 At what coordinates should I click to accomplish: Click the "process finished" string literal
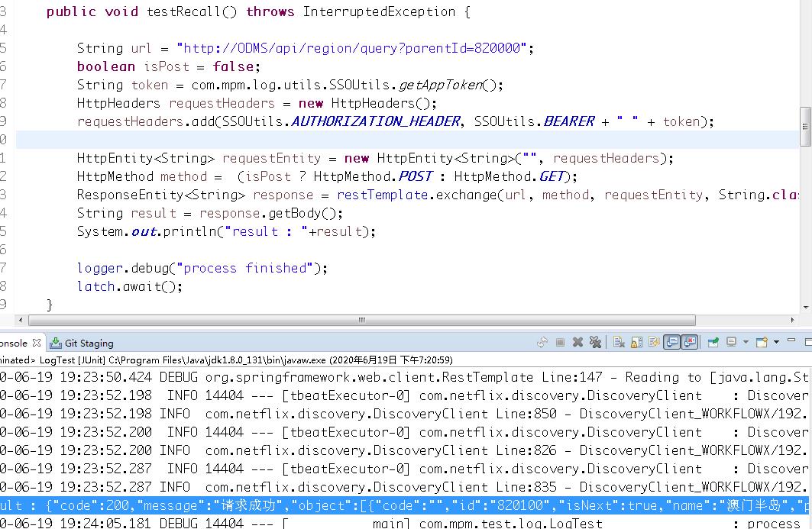click(x=244, y=268)
